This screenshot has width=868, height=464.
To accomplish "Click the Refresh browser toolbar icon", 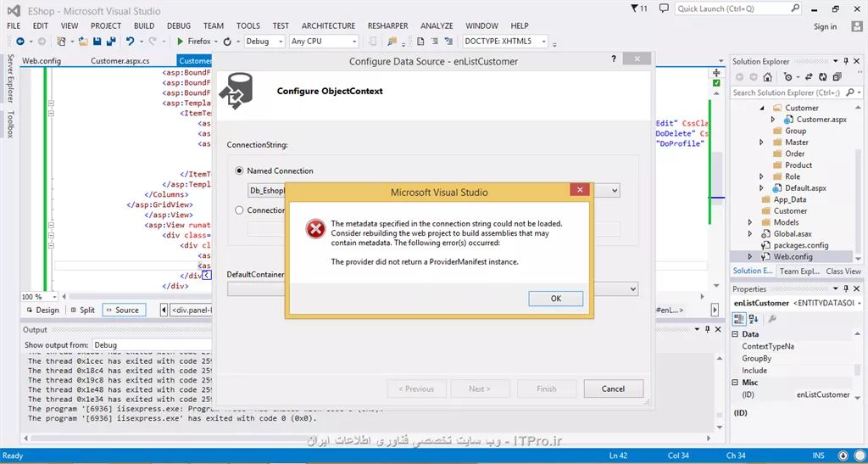I will tap(227, 42).
